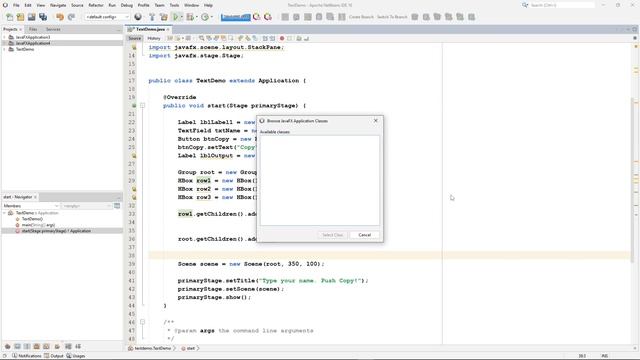Switch to the History view tab
640x360 pixels.
click(x=154, y=38)
